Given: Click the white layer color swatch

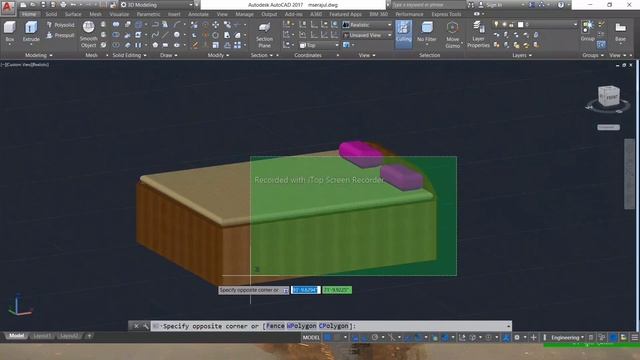Looking at the screenshot, I should (520, 24).
